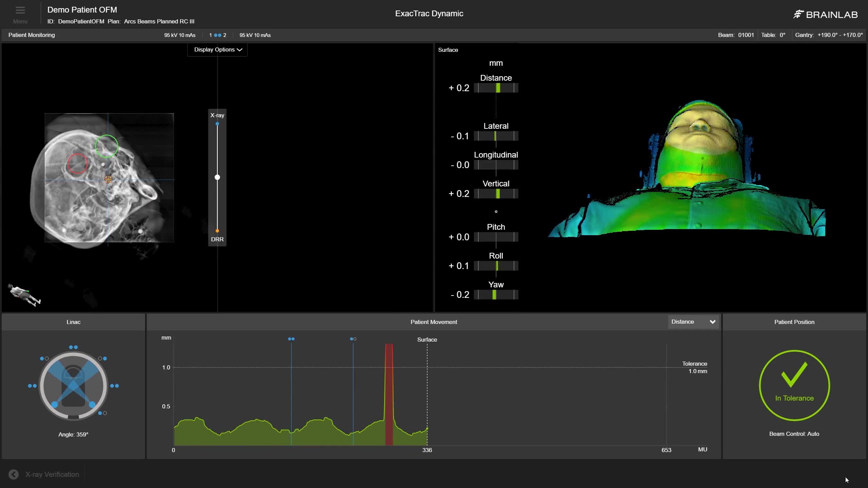Click 'Beam Control: Auto' text

tap(794, 434)
